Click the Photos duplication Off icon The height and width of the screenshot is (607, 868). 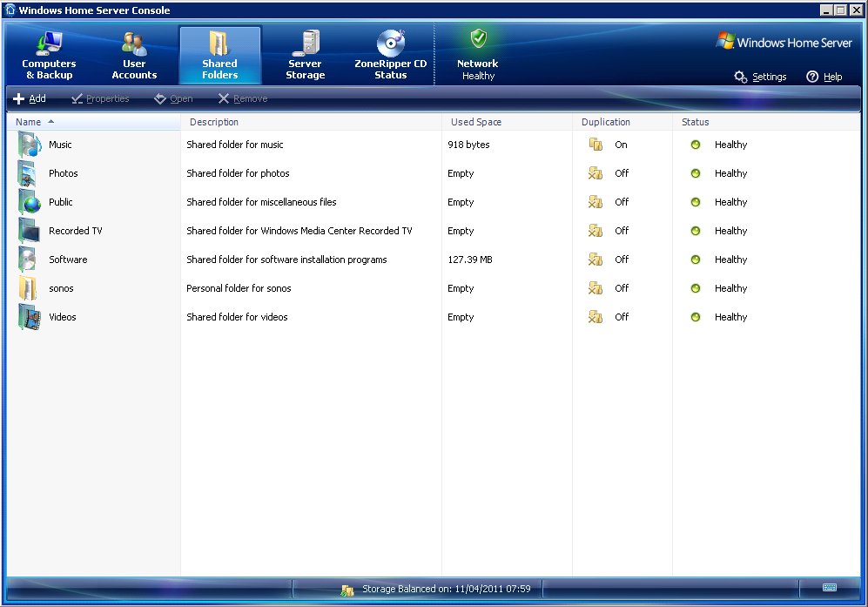(x=595, y=173)
